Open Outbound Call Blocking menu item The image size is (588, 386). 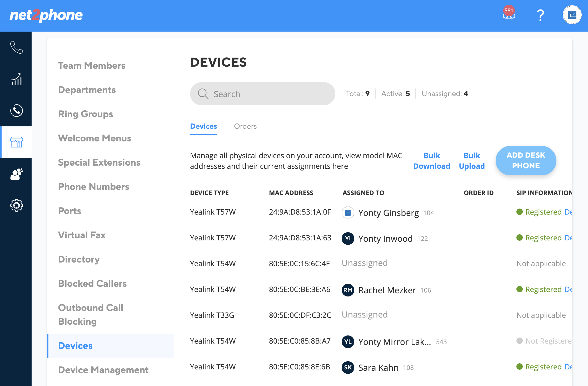point(91,315)
